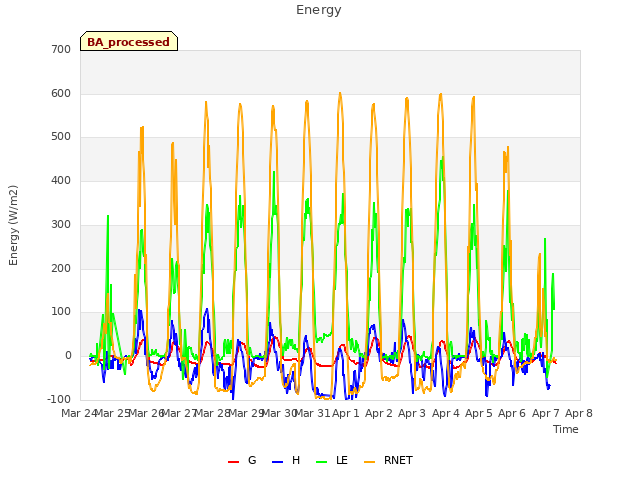Click the 200 y-axis tick label

[61, 269]
